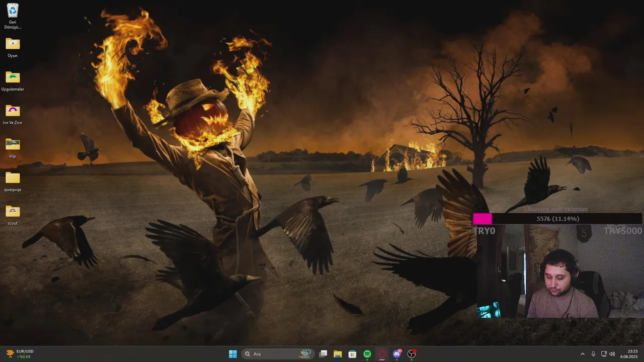Open Task View in the taskbar
This screenshot has width=644, height=362.
coord(324,354)
